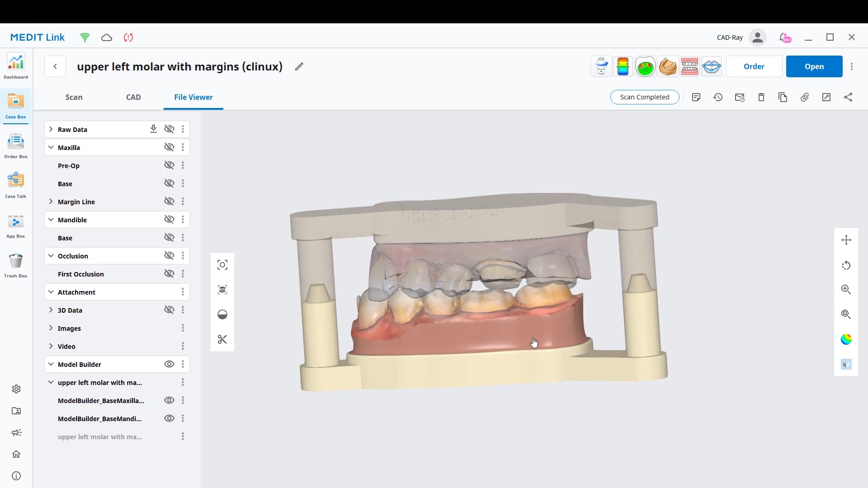Select the rotate tool on right toolbar

(846, 265)
